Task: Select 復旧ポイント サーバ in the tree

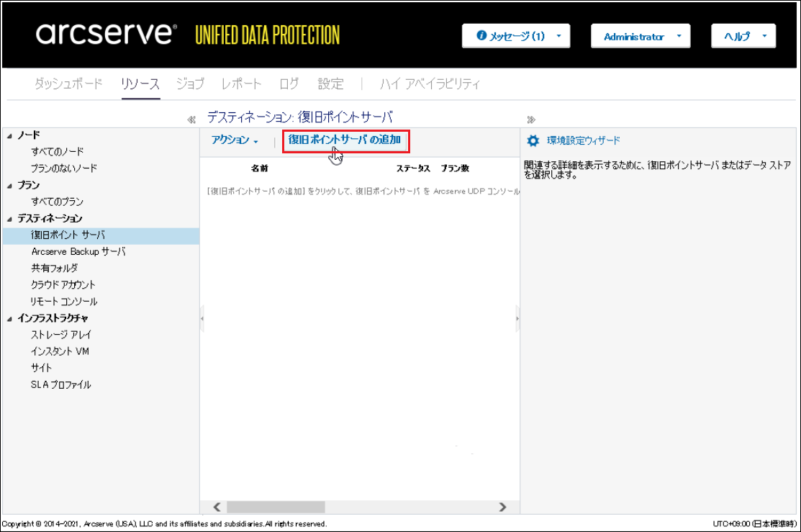Action: (101, 235)
